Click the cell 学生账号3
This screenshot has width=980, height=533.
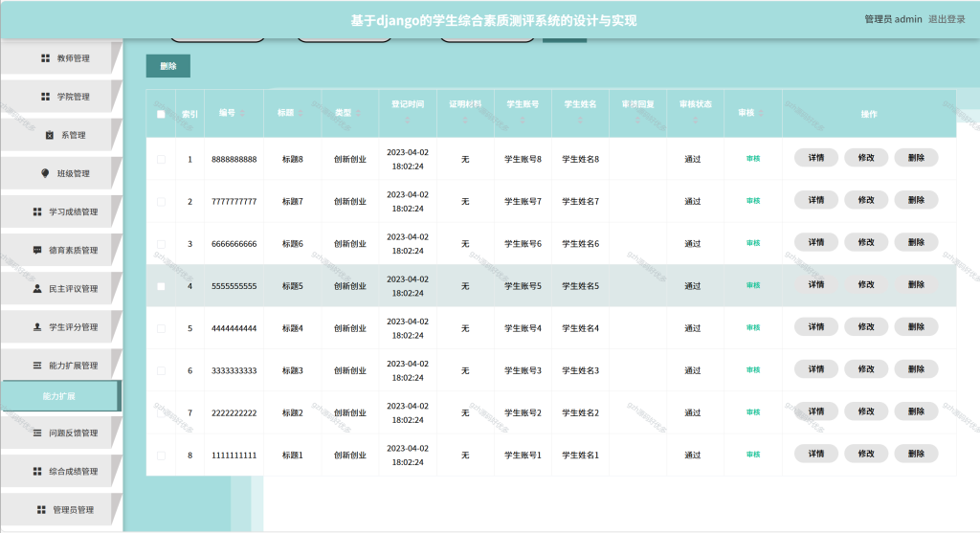point(523,370)
